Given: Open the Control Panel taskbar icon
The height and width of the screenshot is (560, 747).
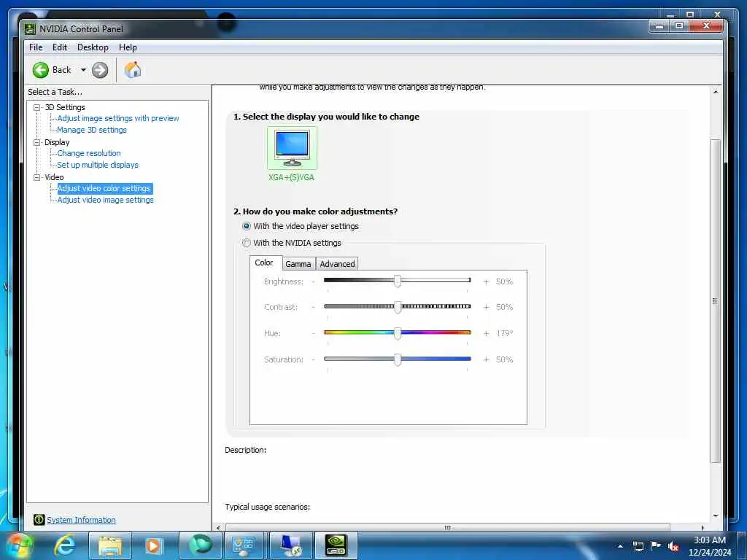Looking at the screenshot, I should tap(244, 545).
